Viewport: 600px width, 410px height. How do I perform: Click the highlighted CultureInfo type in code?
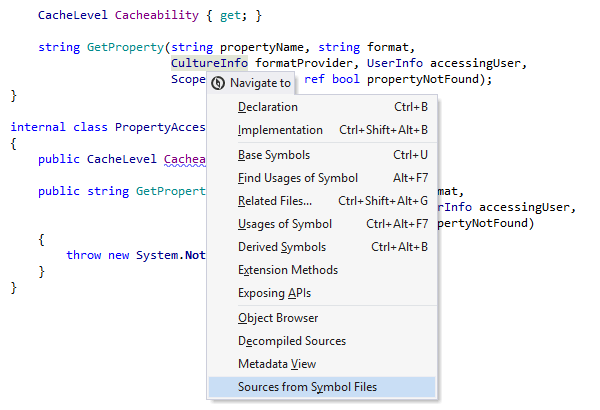(x=209, y=63)
